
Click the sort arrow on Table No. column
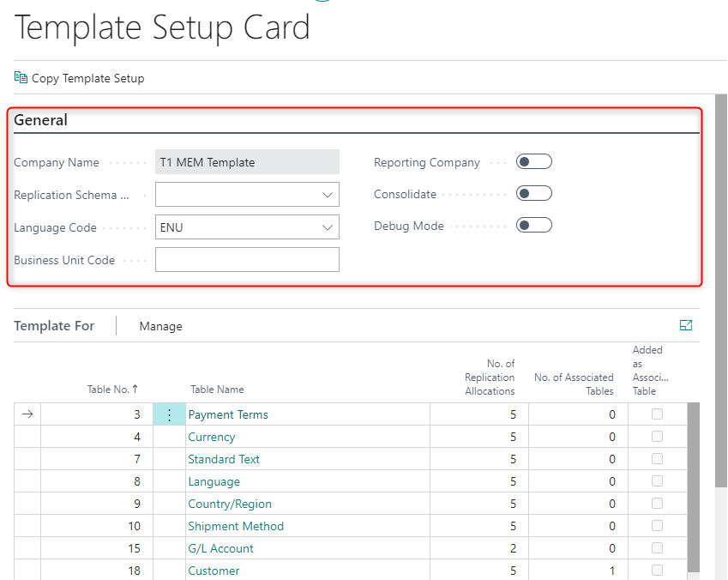click(135, 389)
